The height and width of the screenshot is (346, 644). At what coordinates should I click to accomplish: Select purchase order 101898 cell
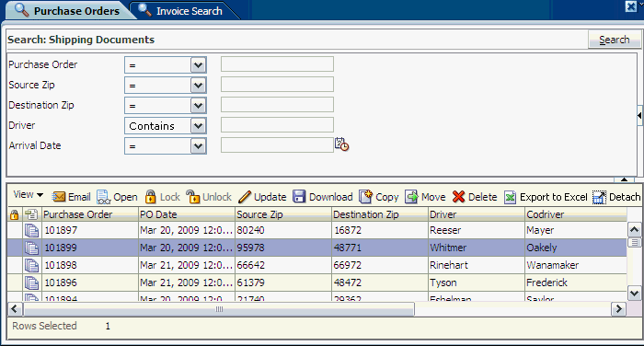tap(90, 265)
